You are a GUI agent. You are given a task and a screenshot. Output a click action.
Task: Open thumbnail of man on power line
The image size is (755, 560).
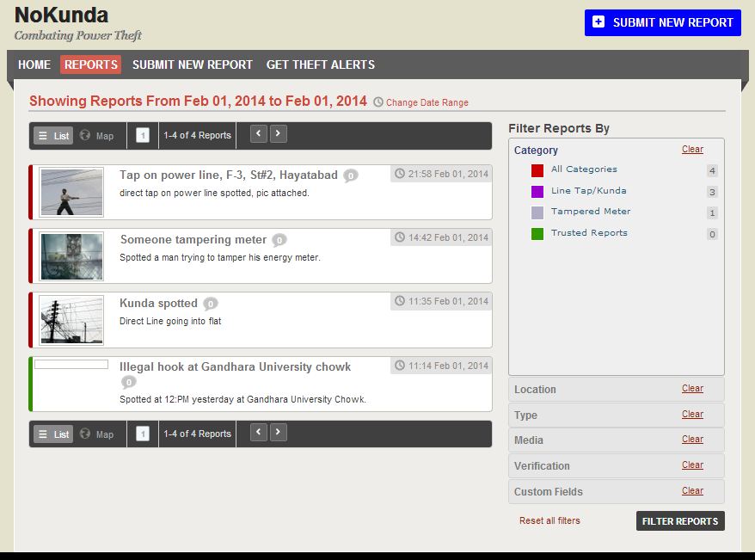point(71,192)
